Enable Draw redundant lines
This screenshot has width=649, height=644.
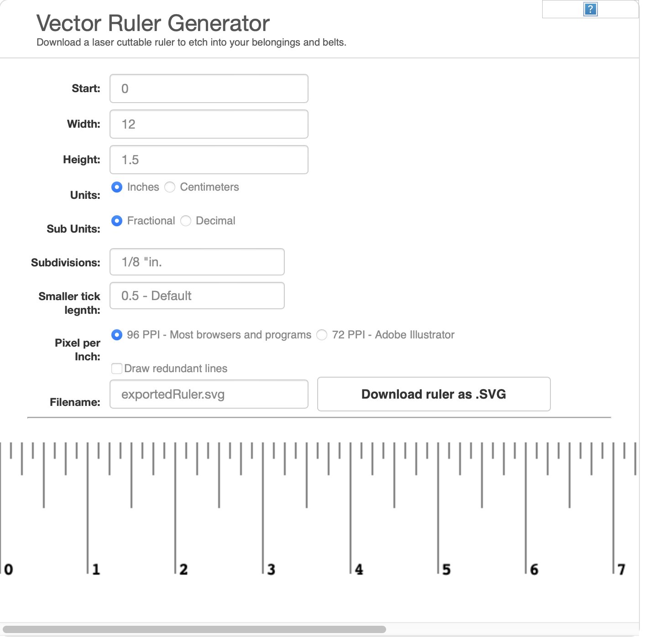pyautogui.click(x=117, y=368)
